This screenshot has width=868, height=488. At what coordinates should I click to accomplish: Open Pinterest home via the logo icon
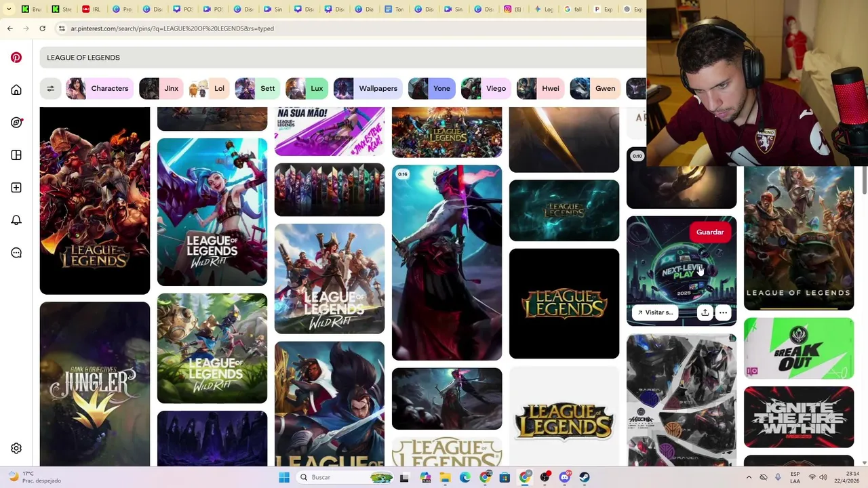16,58
